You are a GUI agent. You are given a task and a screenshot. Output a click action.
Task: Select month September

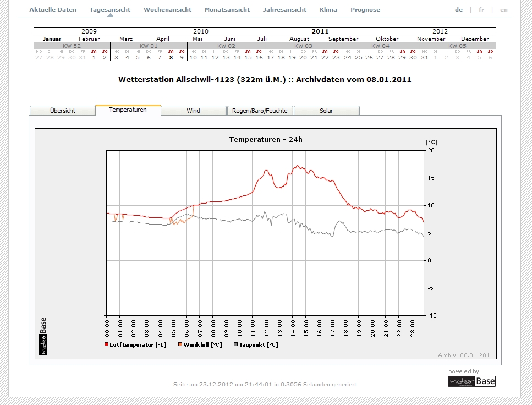coord(343,39)
